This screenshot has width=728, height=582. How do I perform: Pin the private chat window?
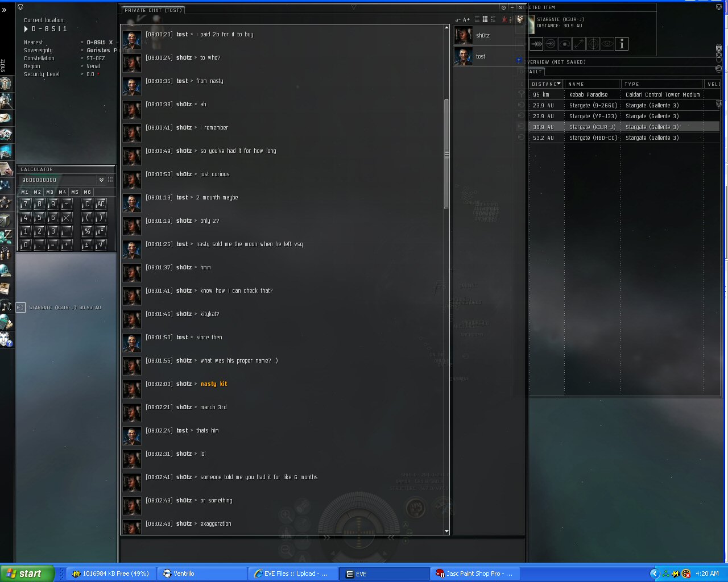tap(503, 8)
